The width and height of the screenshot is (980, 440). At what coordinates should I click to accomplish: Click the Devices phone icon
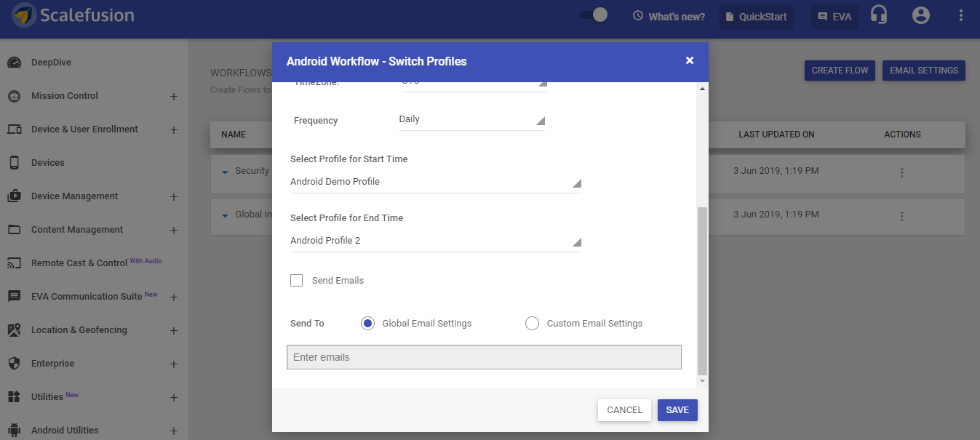(x=15, y=163)
